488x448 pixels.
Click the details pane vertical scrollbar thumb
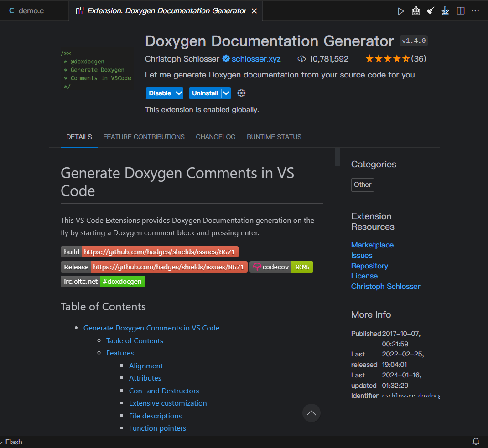point(337,157)
